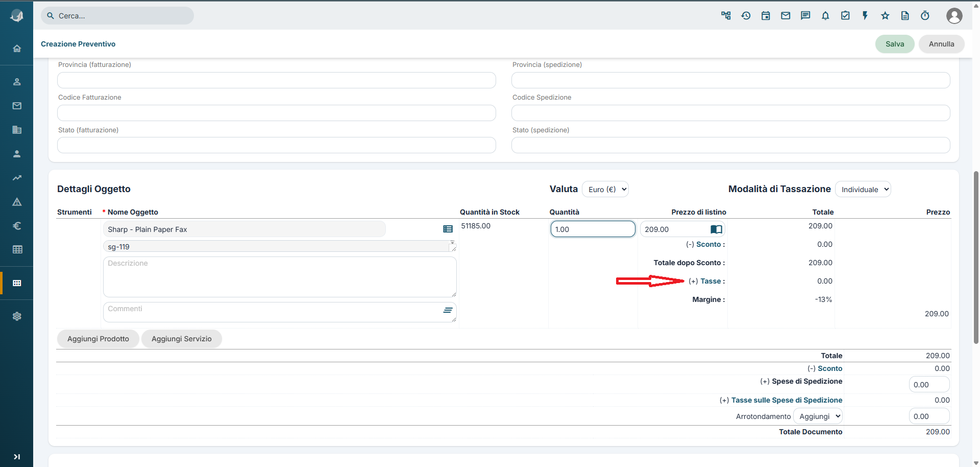Click Tasse sulle Spese di Spedizione link

[x=787, y=400]
